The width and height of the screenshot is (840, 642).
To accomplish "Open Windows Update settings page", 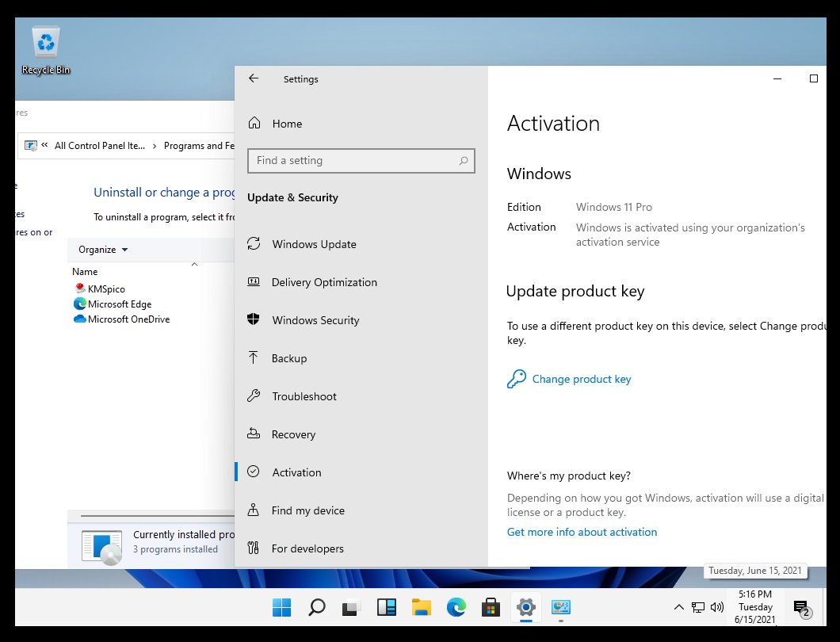I will click(x=361, y=244).
